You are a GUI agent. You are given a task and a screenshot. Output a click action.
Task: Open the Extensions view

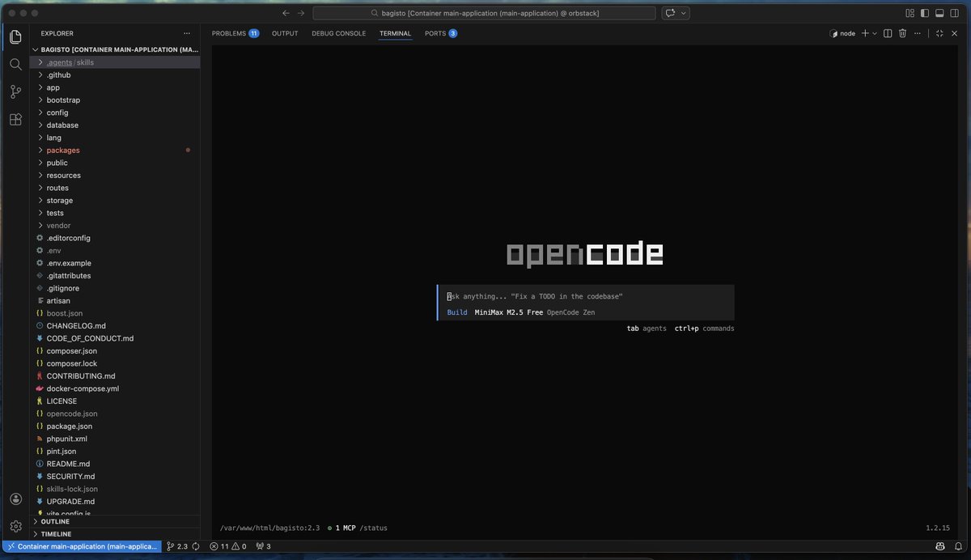15,120
